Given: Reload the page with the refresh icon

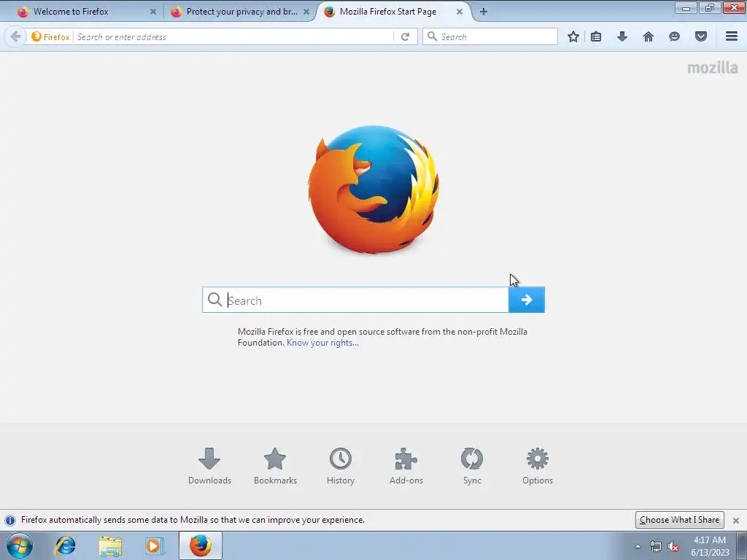Looking at the screenshot, I should [x=405, y=36].
